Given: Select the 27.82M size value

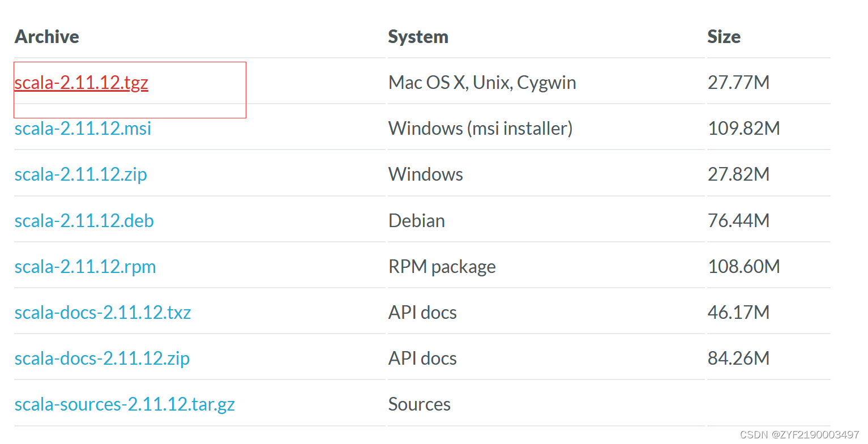Looking at the screenshot, I should pos(739,174).
